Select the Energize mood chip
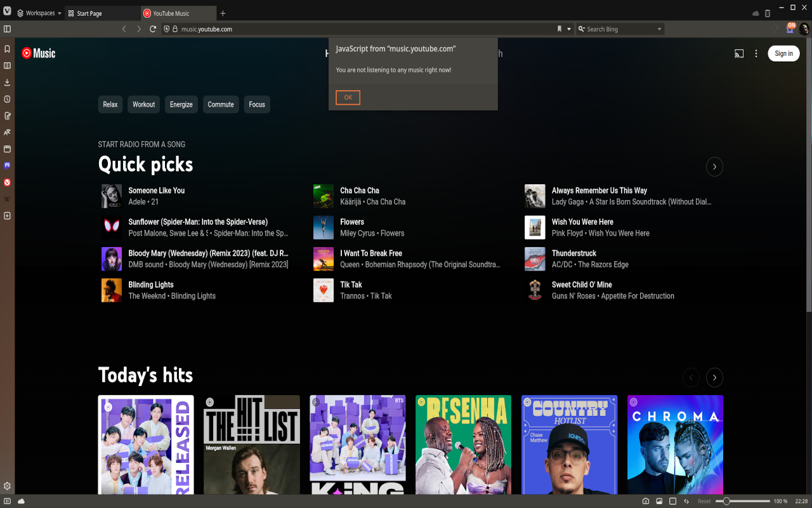Viewport: 812px width, 508px height. click(x=181, y=105)
